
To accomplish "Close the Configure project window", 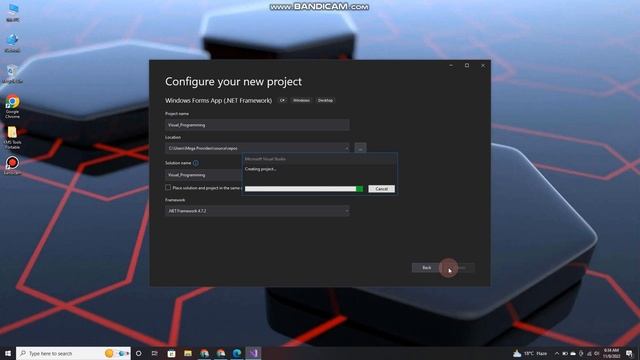I will tap(483, 65).
